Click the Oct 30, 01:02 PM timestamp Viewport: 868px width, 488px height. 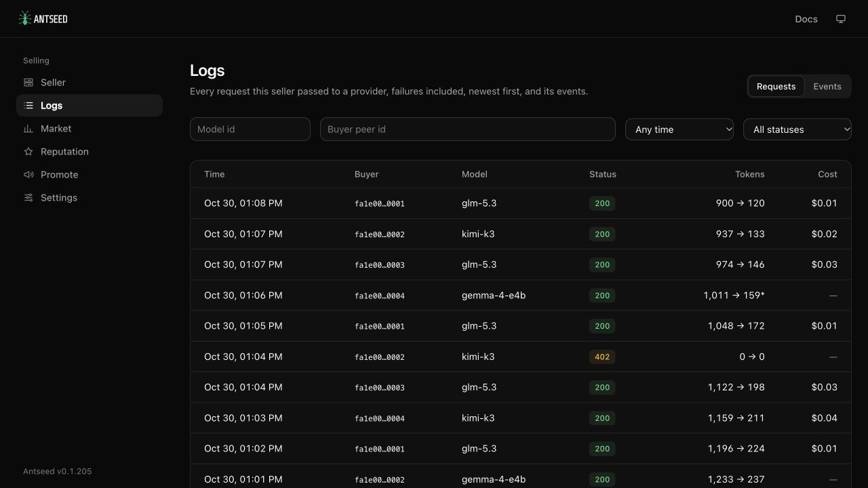[243, 449]
